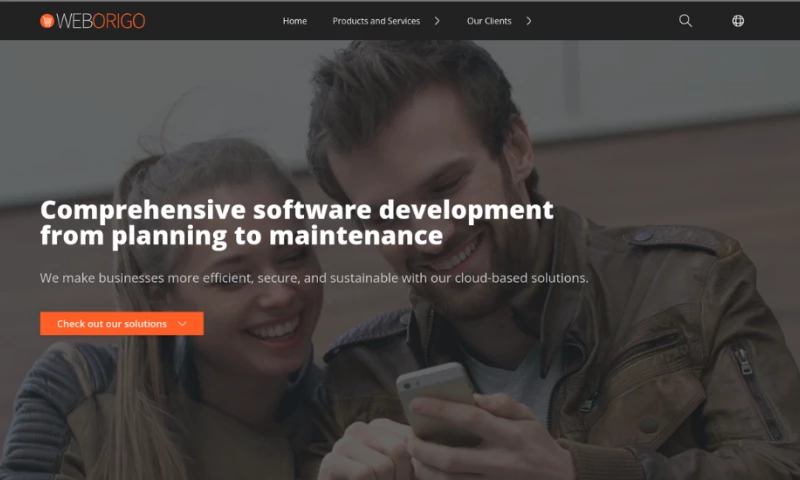Click the WebOrigo logo

click(93, 21)
